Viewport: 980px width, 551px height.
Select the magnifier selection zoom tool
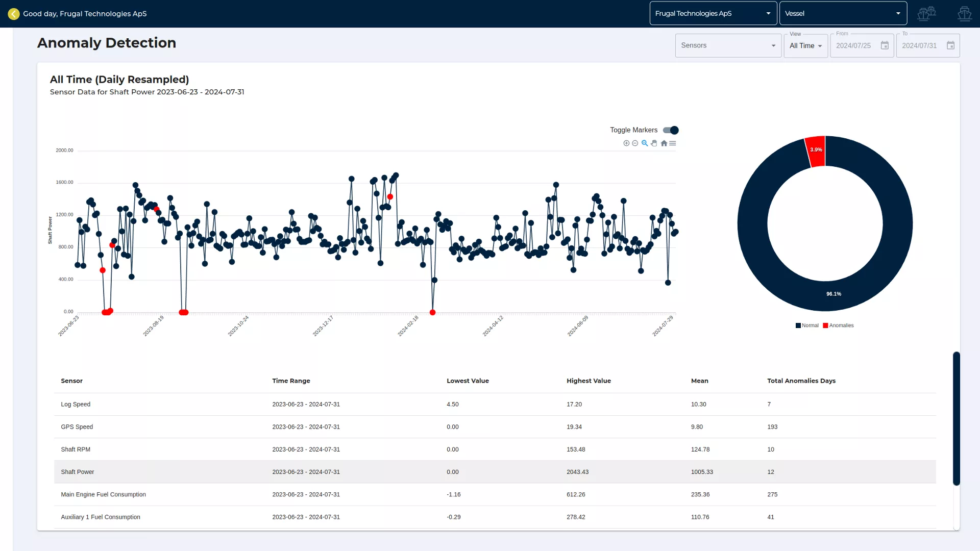point(644,143)
